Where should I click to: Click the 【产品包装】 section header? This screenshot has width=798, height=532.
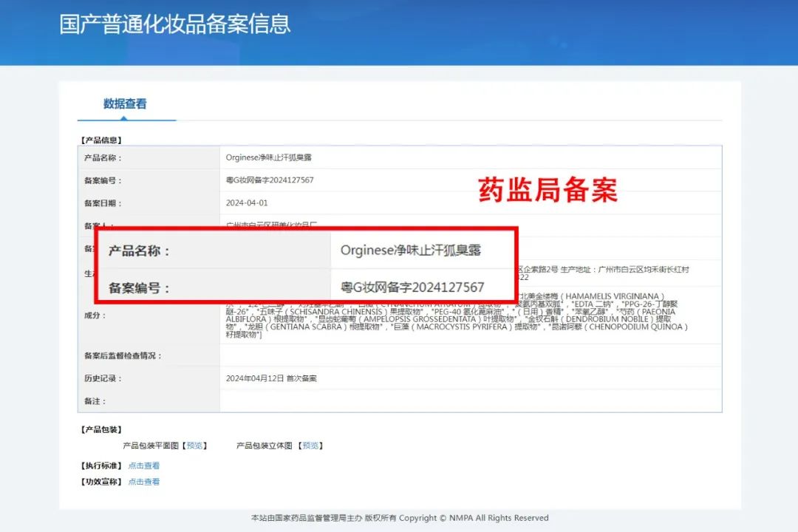point(101,429)
